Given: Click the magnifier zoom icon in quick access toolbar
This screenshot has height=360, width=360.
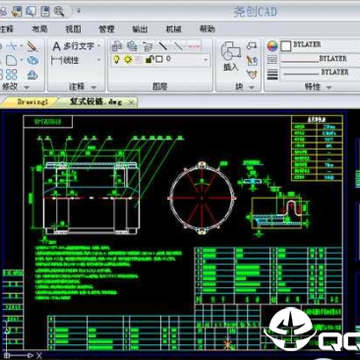Looking at the screenshot, I should click(x=59, y=12).
